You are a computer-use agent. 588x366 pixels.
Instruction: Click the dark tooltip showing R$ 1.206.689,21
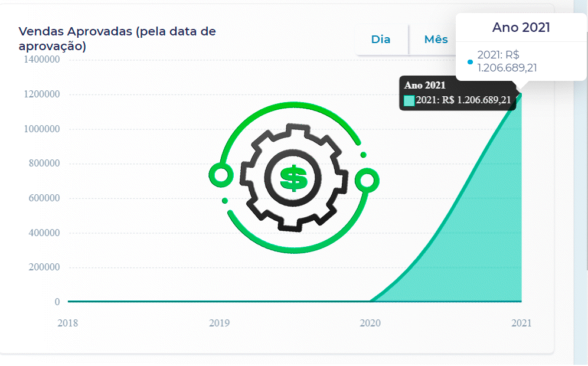point(458,93)
